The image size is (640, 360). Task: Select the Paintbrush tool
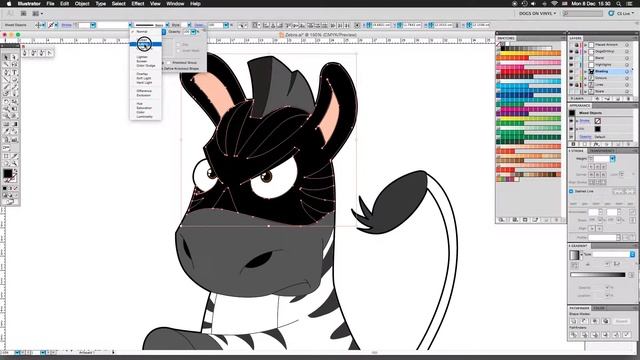(6, 87)
